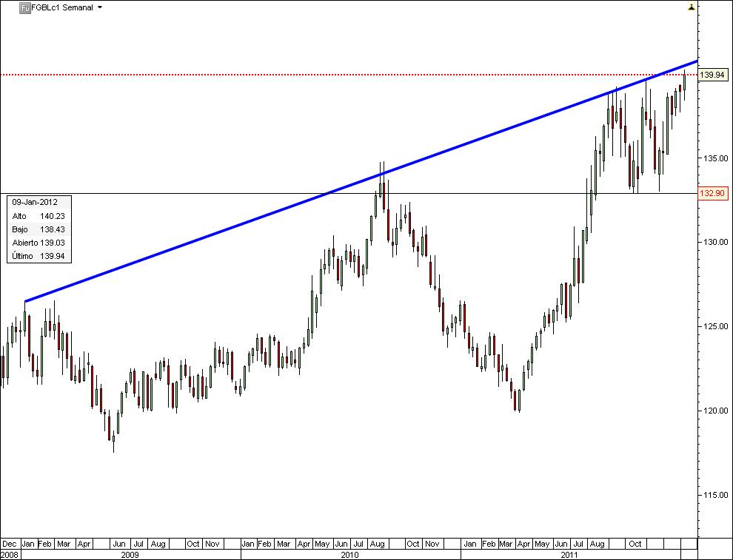Click the red dotted resistance line
The image size is (733, 560).
point(296,74)
